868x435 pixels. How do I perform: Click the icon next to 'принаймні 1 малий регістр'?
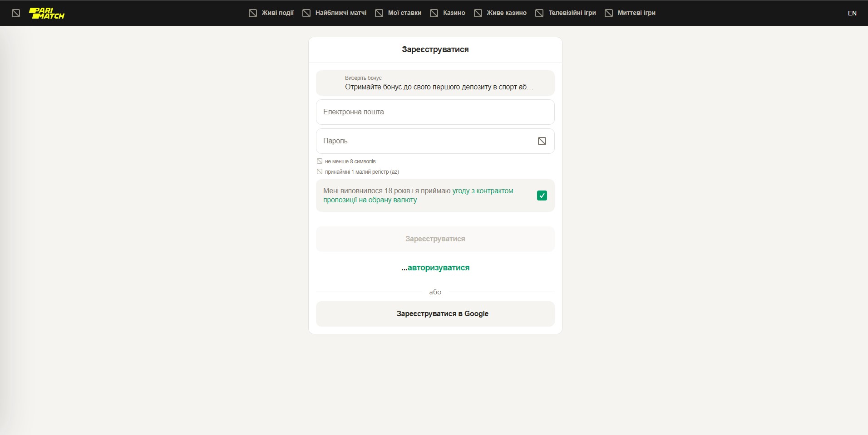(x=320, y=171)
